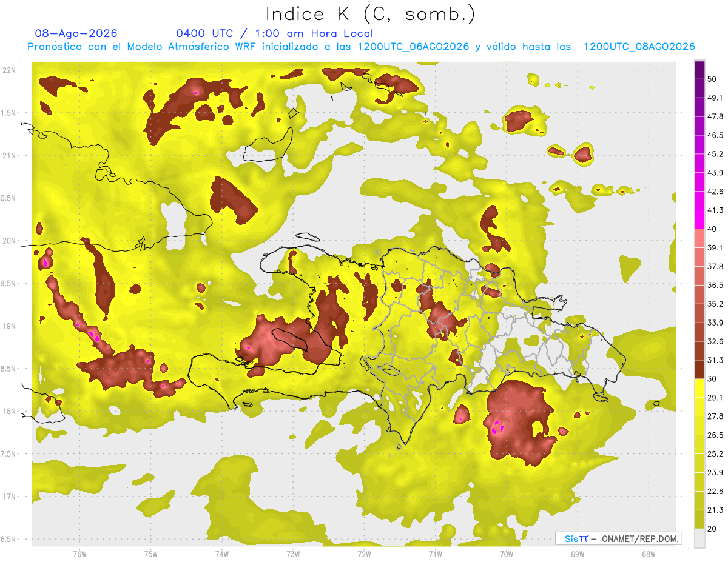Screen dimensions: 728x562
Task: Click the '36.5' colorbar value
Action: 716,285
